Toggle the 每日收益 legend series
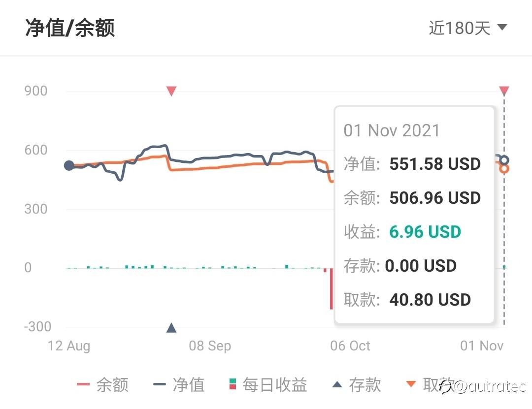 268,385
